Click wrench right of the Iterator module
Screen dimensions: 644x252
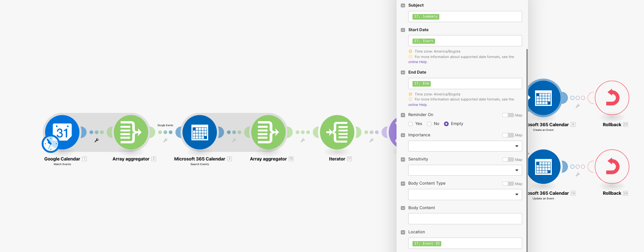pos(372,140)
